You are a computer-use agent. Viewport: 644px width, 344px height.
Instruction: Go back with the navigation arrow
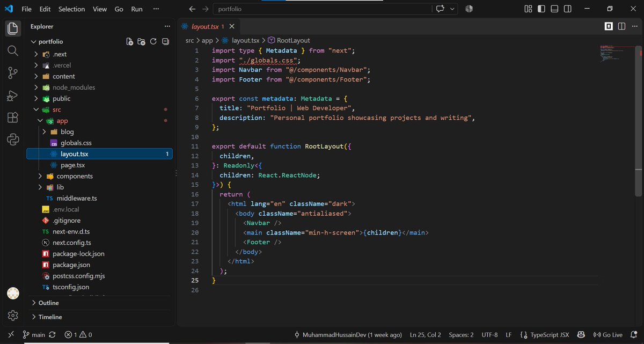192,9
